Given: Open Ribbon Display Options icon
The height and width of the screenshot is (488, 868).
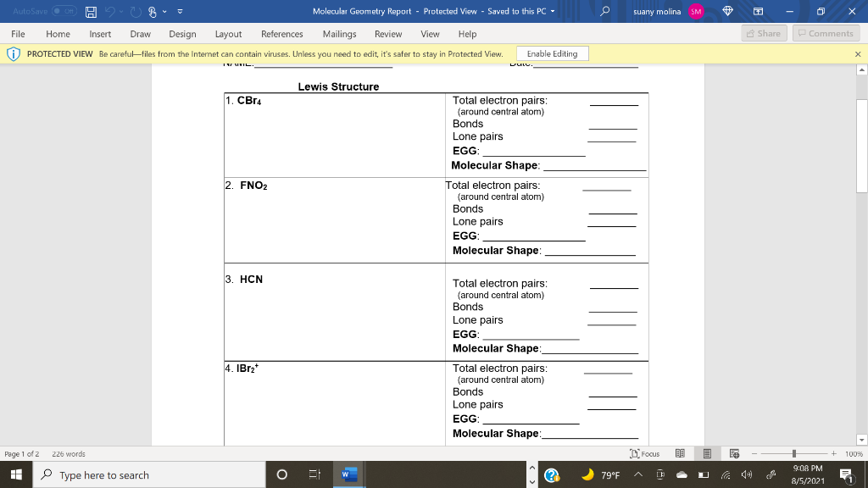Looking at the screenshot, I should pos(759,11).
